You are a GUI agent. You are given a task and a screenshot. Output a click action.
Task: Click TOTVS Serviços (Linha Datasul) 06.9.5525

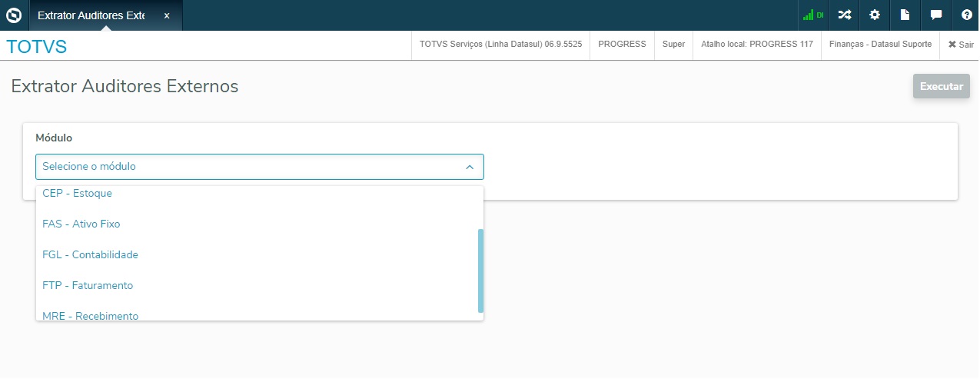point(500,45)
